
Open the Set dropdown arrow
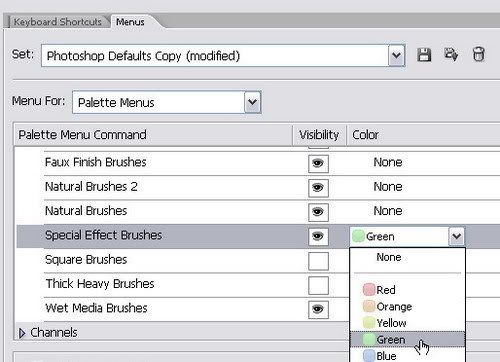[x=396, y=55]
